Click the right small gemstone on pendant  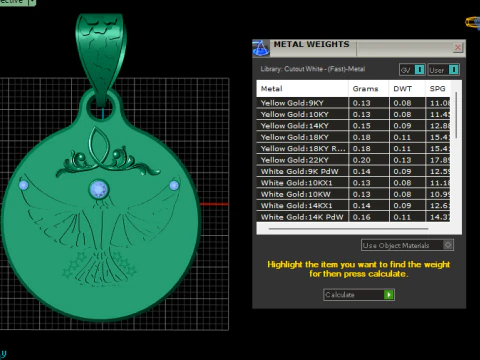(x=174, y=185)
